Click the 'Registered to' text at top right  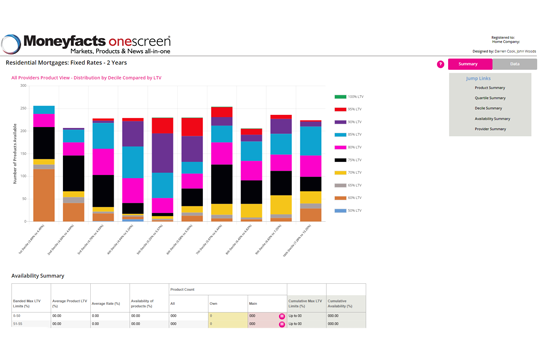503,37
